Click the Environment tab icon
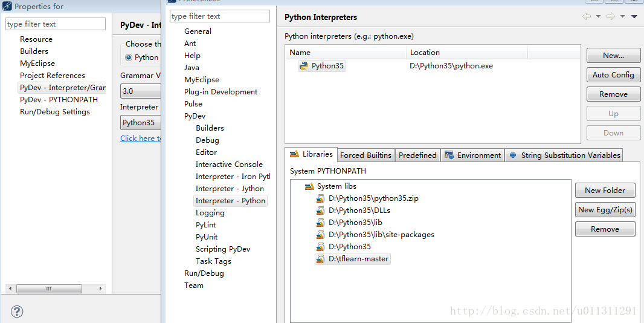 point(449,155)
